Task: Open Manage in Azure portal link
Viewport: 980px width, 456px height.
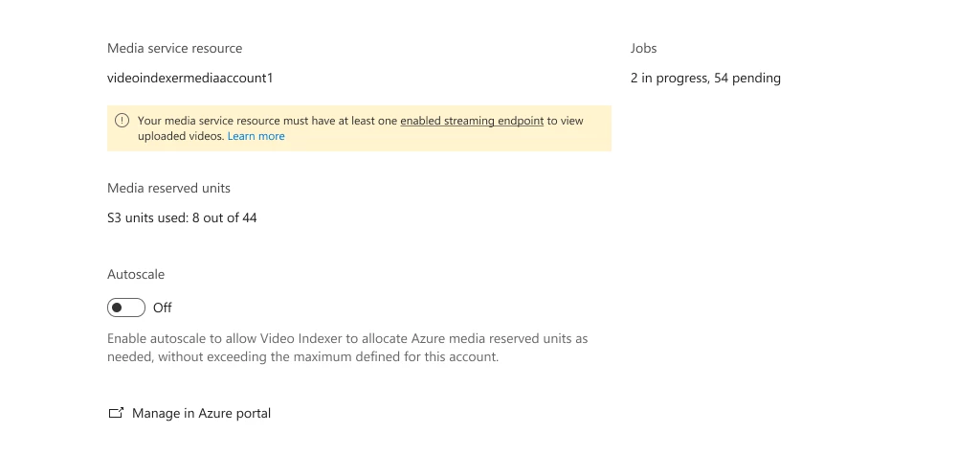Action: (x=201, y=413)
